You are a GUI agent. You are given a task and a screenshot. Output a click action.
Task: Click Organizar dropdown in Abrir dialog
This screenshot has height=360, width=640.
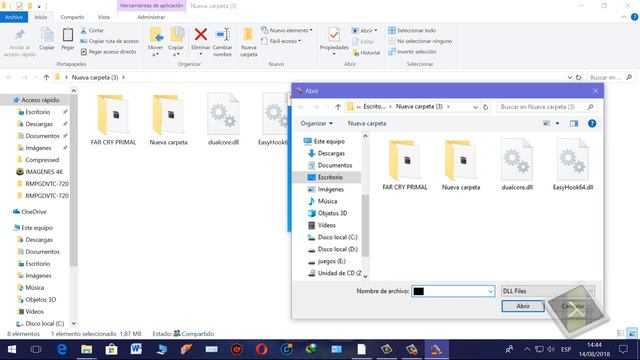tap(317, 123)
